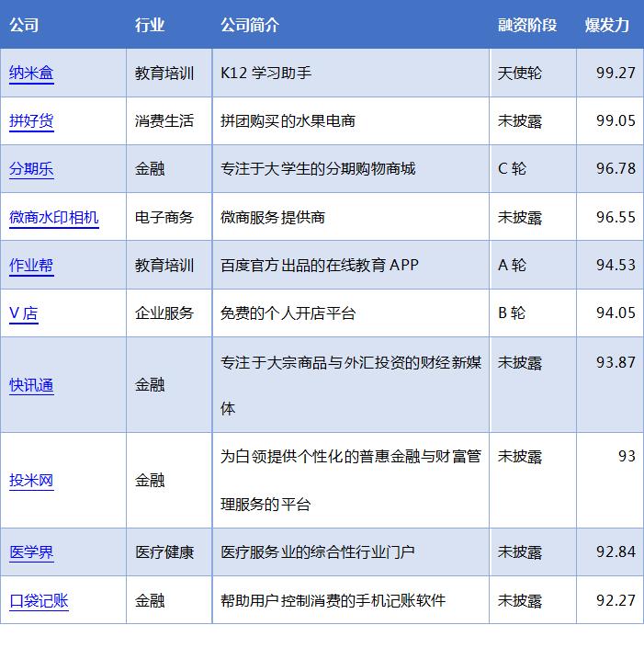644x648 pixels.
Task: Click 未披露 in the 医学界 row
Action: [x=520, y=552]
